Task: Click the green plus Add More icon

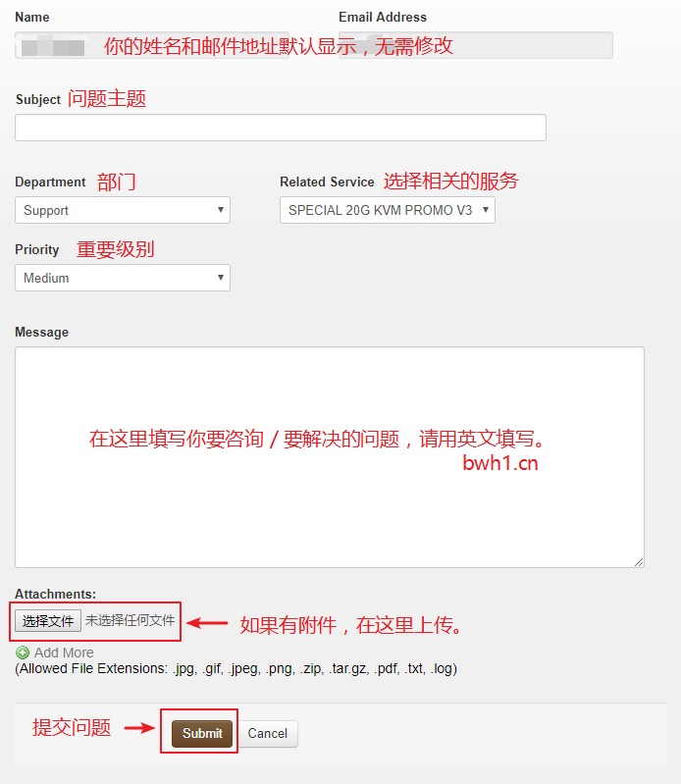Action: click(x=23, y=653)
